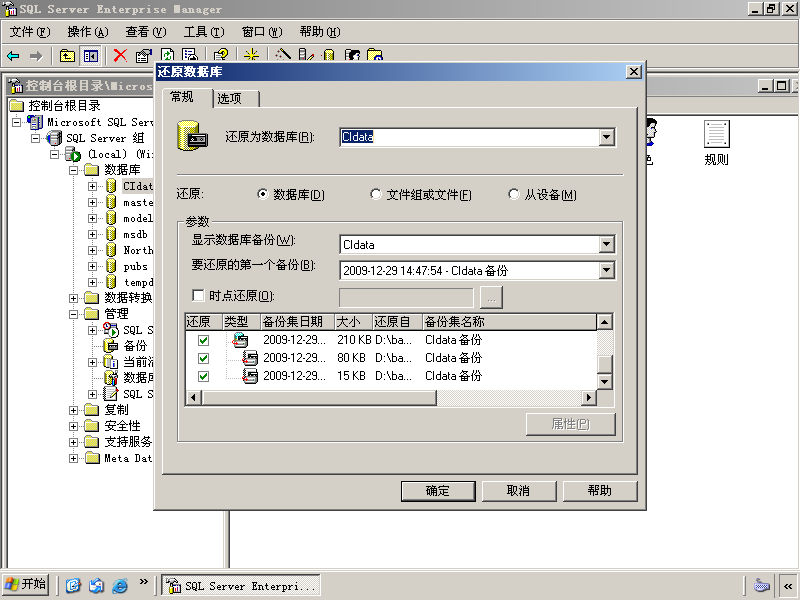Toggle the Show/Hide console tree icon
The image size is (800, 600).
91,56
